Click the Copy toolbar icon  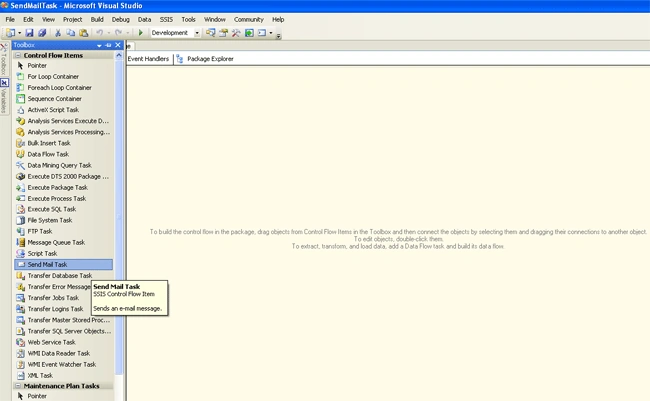tap(70, 33)
